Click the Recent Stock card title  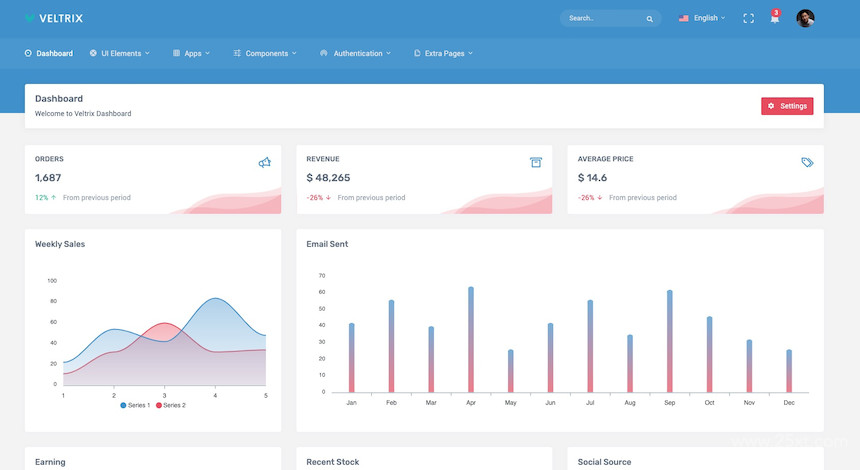coord(332,462)
